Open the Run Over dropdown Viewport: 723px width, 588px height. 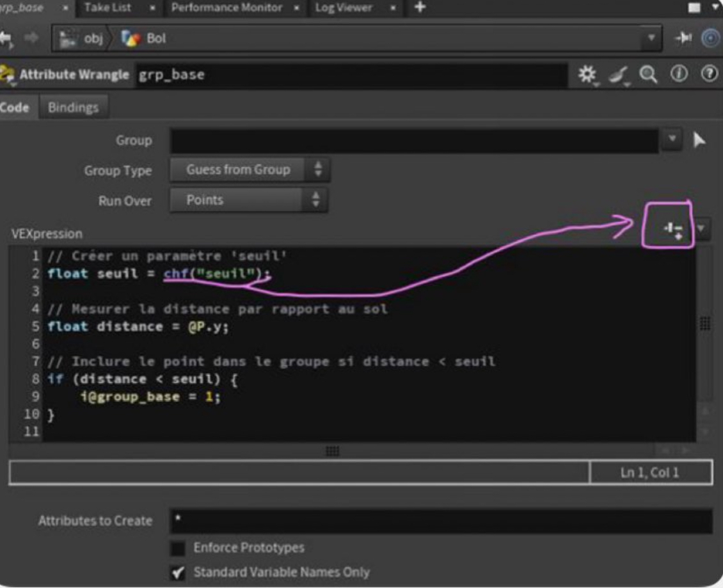[248, 200]
